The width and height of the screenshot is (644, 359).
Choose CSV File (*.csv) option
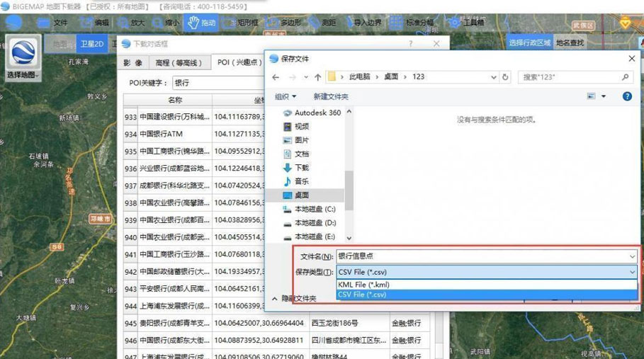click(x=487, y=295)
